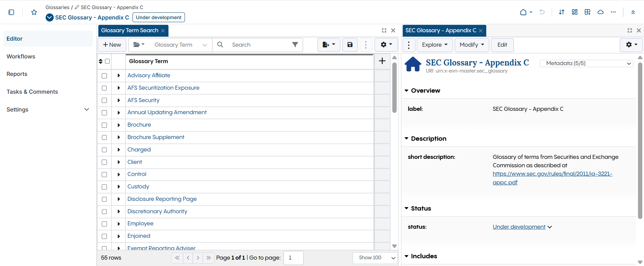Open the grid layout icon in header
The height and width of the screenshot is (266, 644).
[x=575, y=12]
